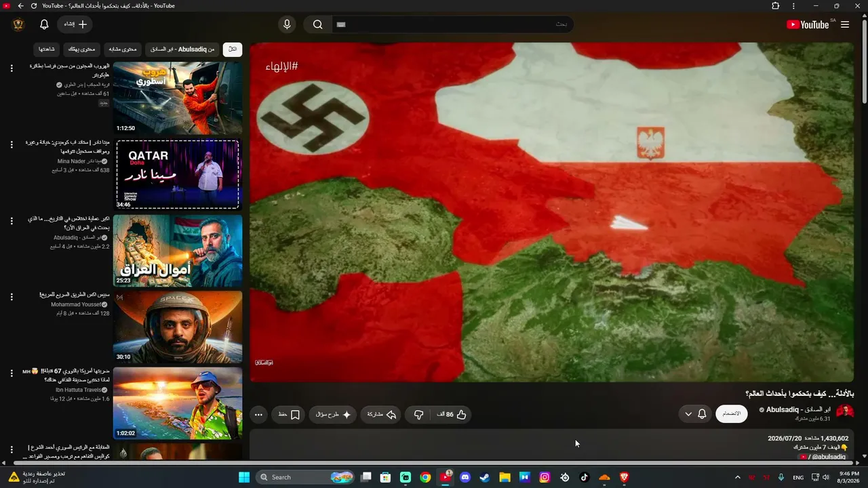The width and height of the screenshot is (868, 488).
Task: Open the browser extensions puzzle icon
Action: (776, 6)
